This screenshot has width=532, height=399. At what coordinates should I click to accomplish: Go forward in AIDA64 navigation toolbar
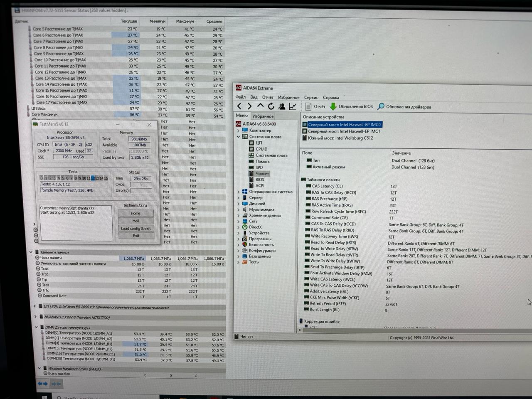click(249, 107)
